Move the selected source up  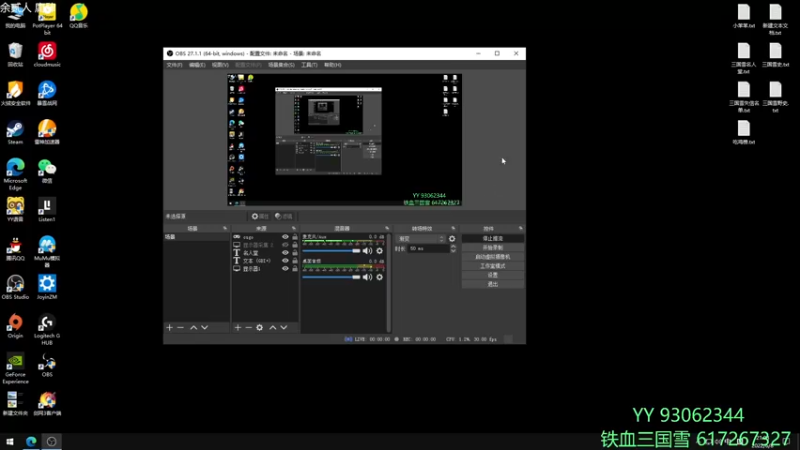pos(272,328)
